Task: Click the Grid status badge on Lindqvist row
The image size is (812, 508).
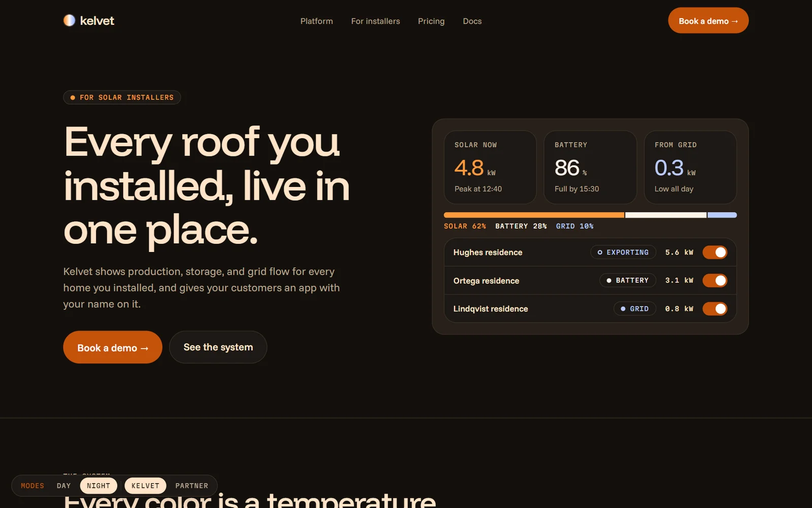Action: click(635, 309)
